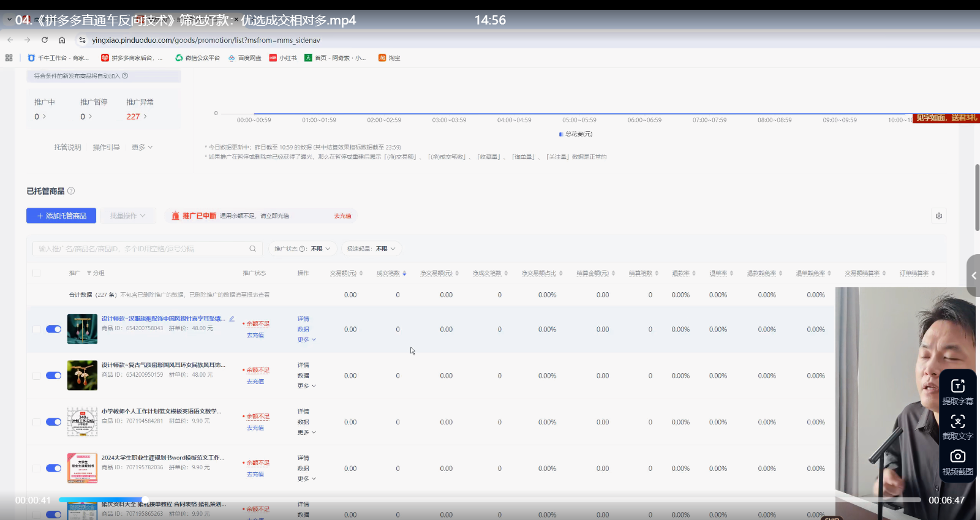980x520 pixels.
Task: Open the 小红书 bookmark
Action: (283, 58)
